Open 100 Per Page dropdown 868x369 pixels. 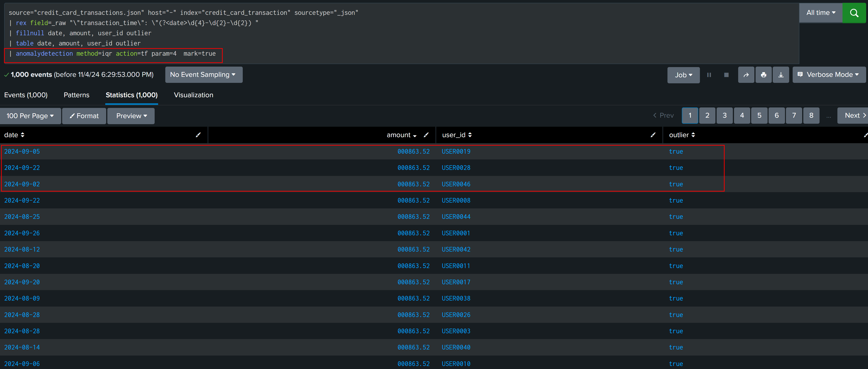pos(30,116)
